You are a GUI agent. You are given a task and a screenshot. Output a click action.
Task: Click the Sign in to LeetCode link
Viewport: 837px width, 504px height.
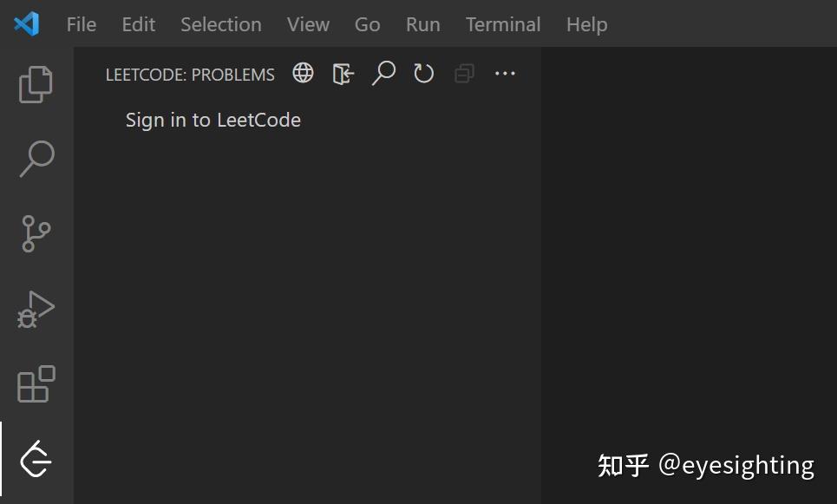tap(213, 120)
